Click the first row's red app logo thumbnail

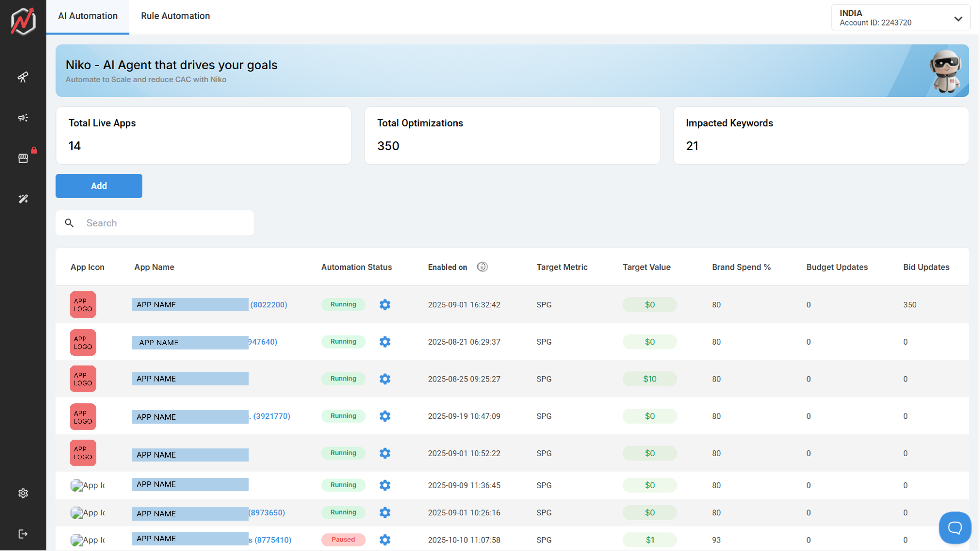(83, 305)
